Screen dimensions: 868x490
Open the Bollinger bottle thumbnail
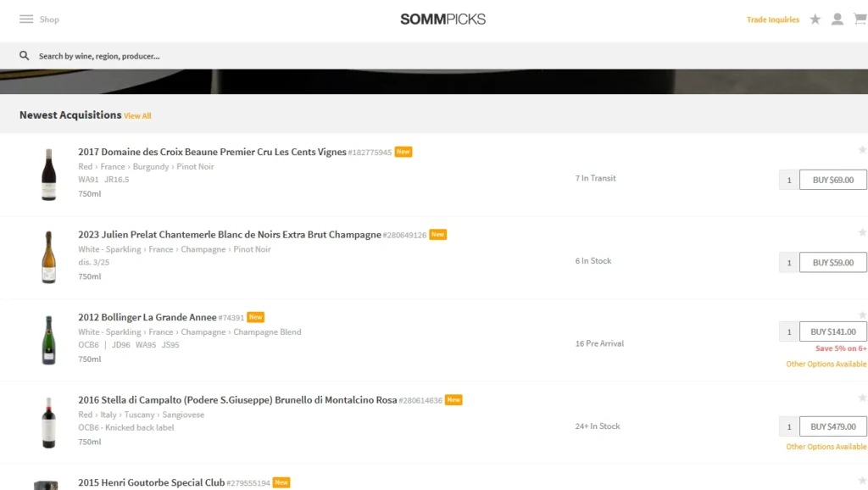(48, 340)
